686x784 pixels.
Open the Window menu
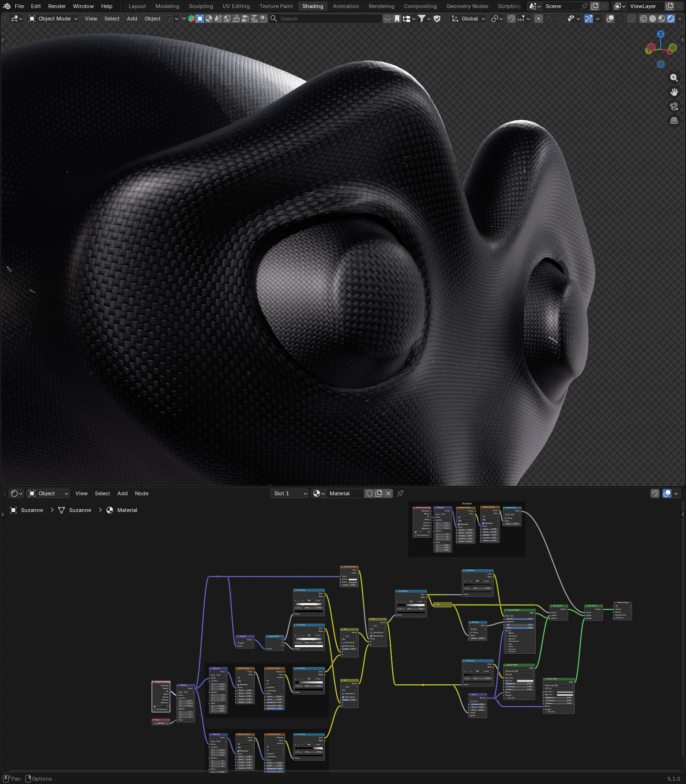click(x=83, y=6)
